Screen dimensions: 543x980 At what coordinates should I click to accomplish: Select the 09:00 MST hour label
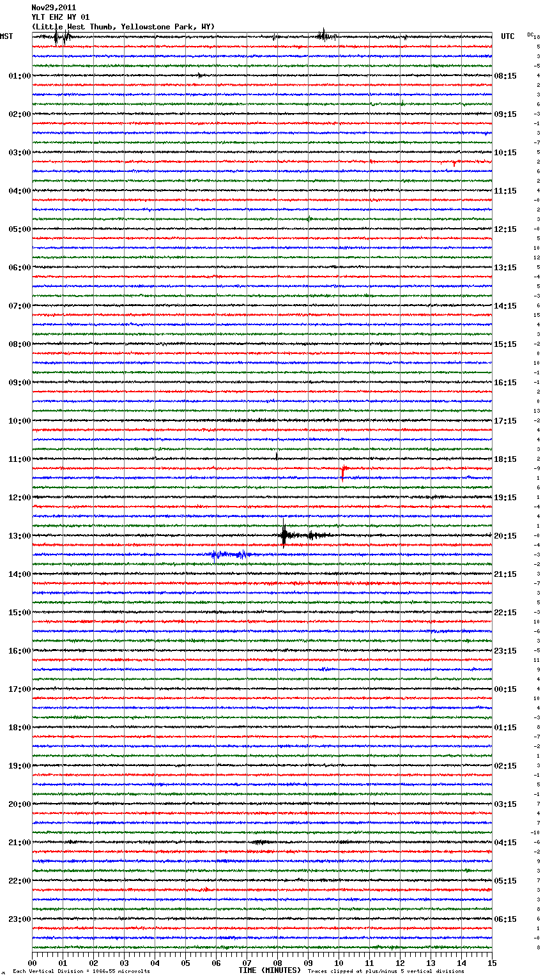(20, 383)
